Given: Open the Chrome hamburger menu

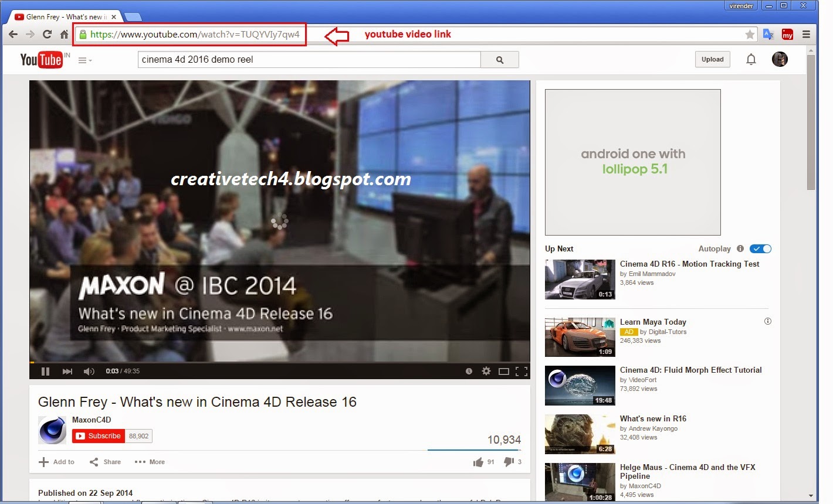Looking at the screenshot, I should 806,35.
